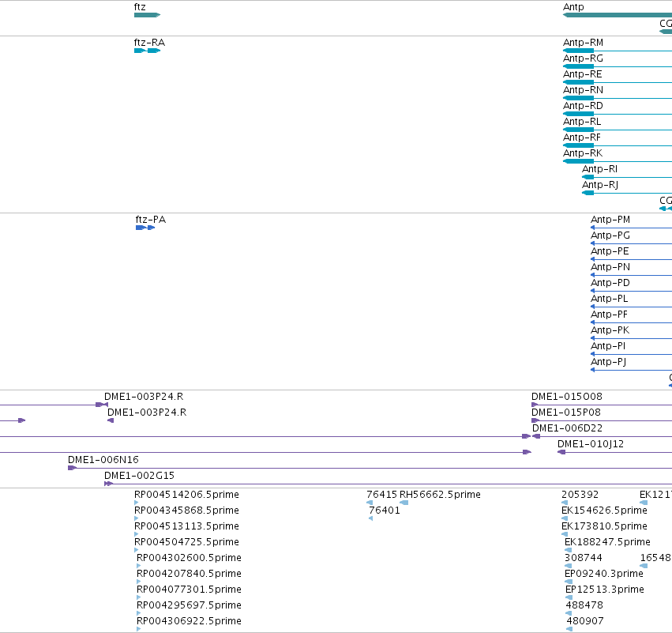
Task: Select the ftz-RA transcript glyph
Action: click(x=147, y=51)
